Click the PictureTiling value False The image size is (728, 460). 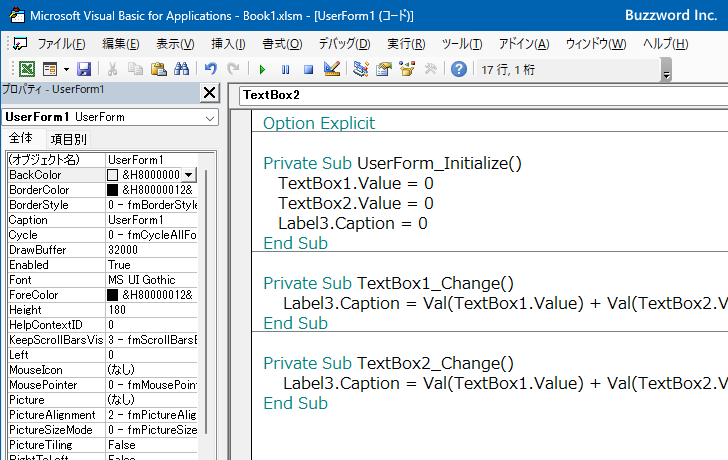tap(151, 445)
